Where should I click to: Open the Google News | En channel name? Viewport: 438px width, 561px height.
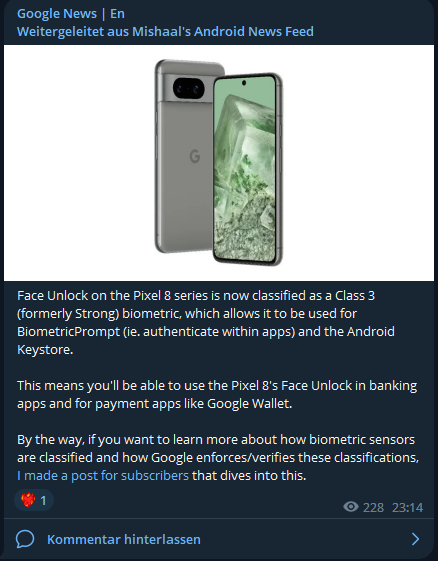coord(71,14)
